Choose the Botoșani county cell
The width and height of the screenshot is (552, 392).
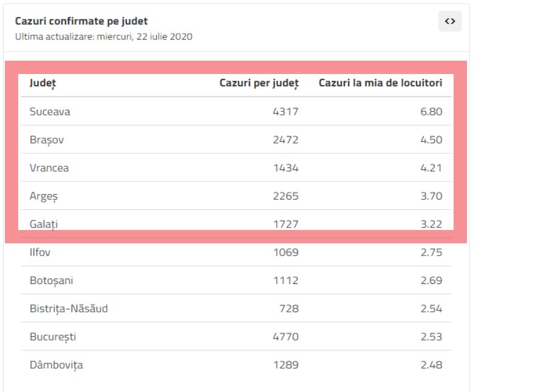(51, 281)
